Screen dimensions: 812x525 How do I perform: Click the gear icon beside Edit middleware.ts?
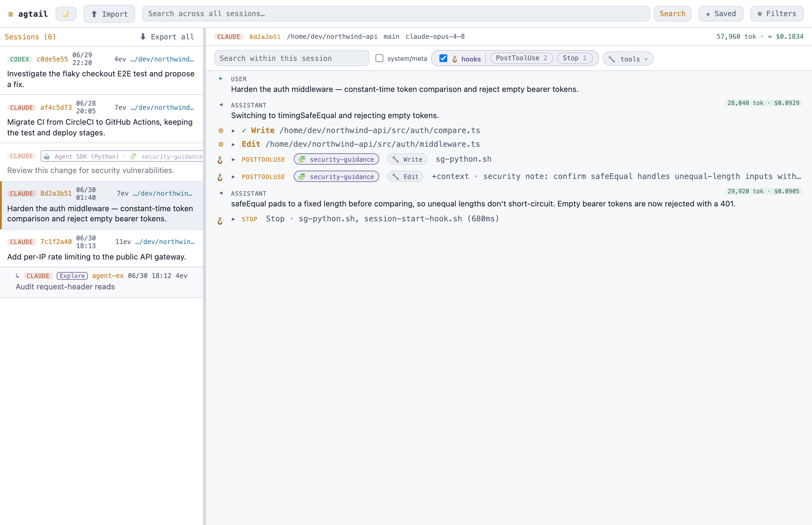(221, 145)
